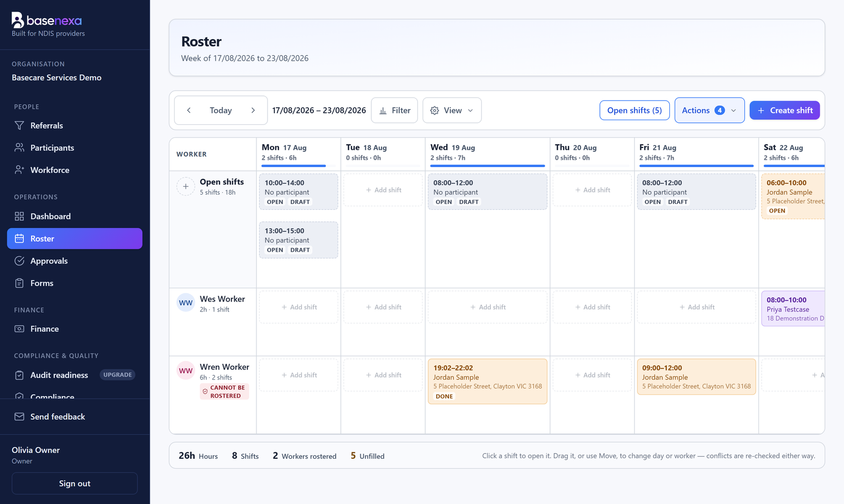The height and width of the screenshot is (504, 844).
Task: Open Wren Worker's 19:02–22:02 shift
Action: tap(487, 382)
